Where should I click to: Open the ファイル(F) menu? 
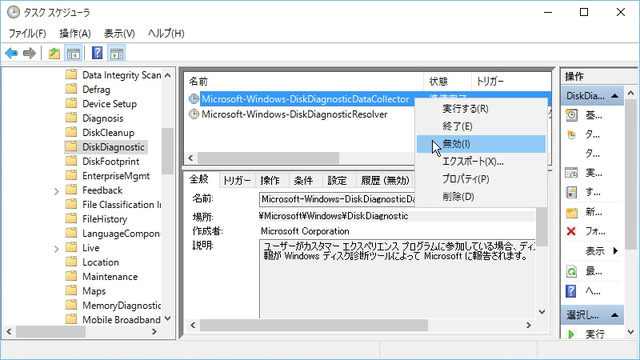coord(27,33)
